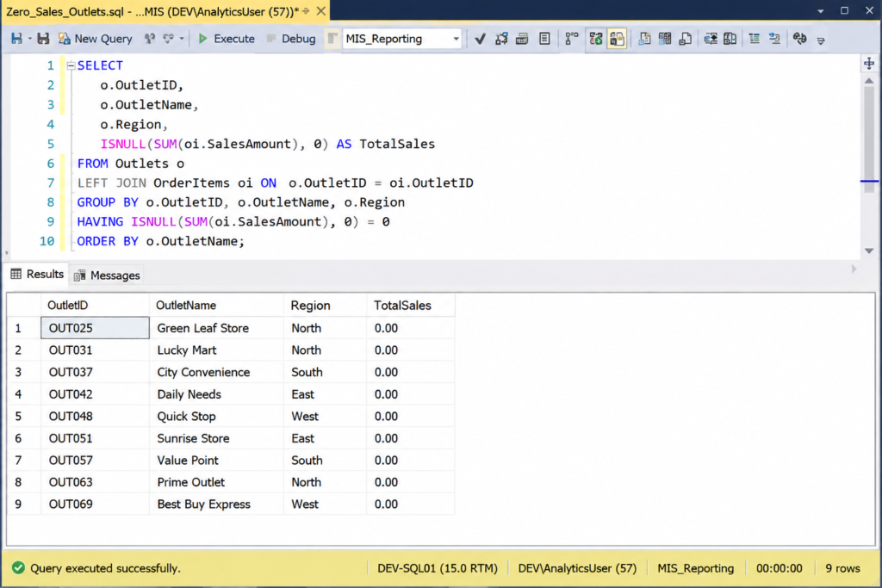Image resolution: width=882 pixels, height=588 pixels.
Task: Pin the Zero_Sales_Outlets.sql tab
Action: coord(306,11)
